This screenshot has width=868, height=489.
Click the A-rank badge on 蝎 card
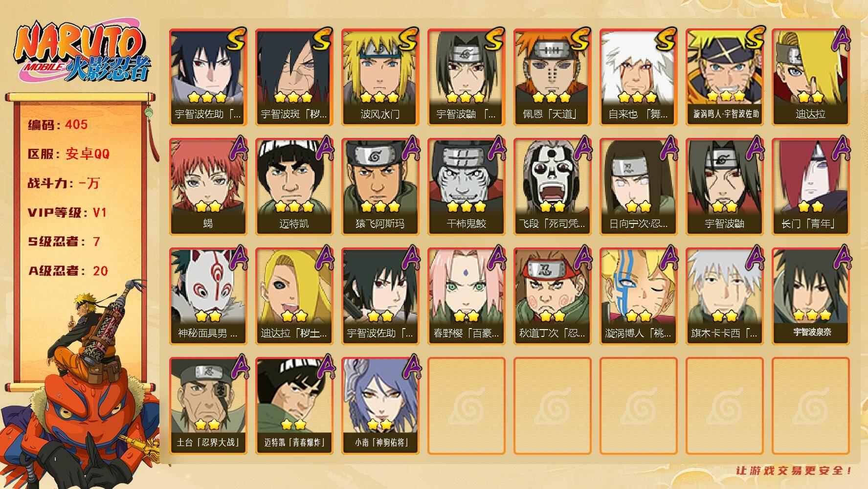(x=236, y=149)
